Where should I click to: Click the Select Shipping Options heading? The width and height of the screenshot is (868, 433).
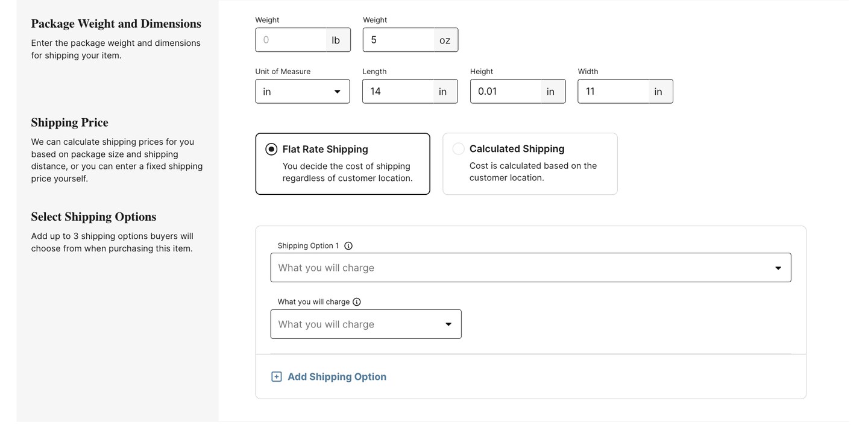(93, 216)
